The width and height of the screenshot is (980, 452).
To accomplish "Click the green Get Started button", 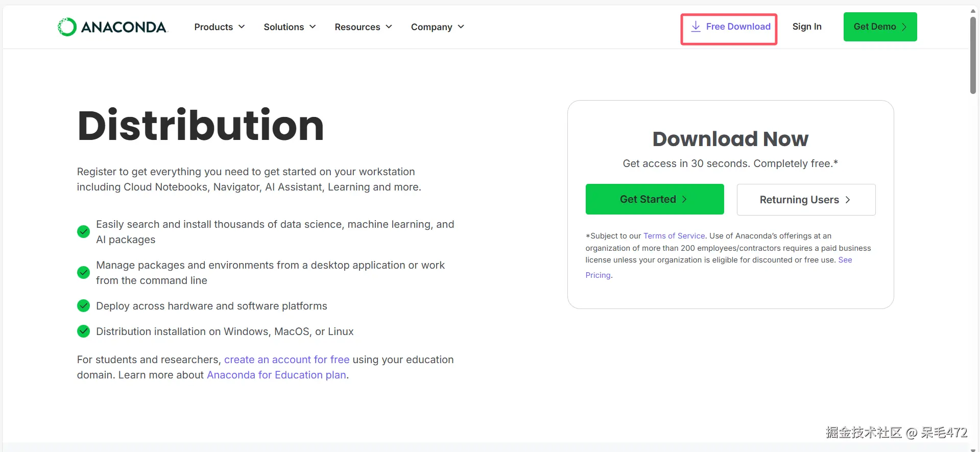I will click(655, 199).
